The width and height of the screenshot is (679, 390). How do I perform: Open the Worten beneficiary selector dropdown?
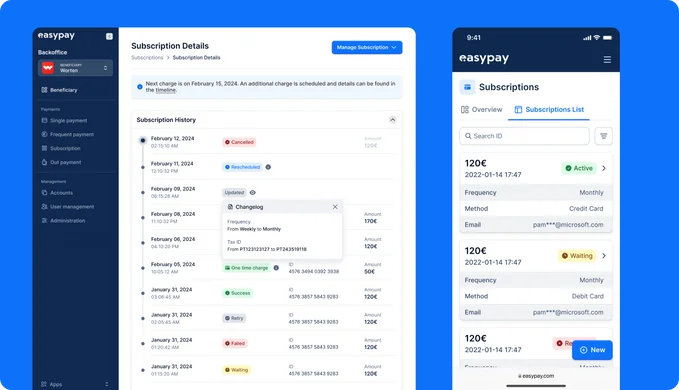pyautogui.click(x=75, y=68)
